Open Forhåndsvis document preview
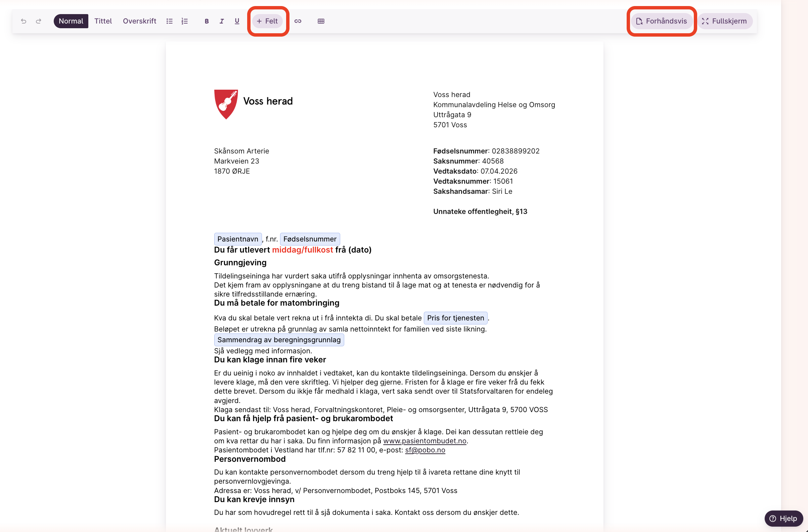808x532 pixels. [661, 21]
